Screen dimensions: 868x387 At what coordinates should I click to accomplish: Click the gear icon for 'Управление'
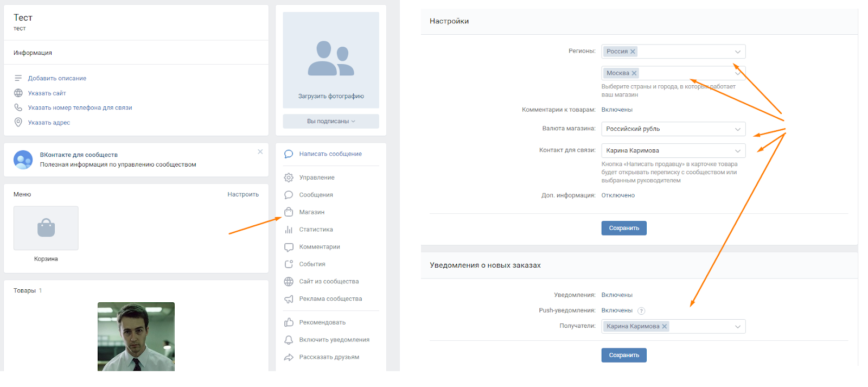tap(289, 177)
